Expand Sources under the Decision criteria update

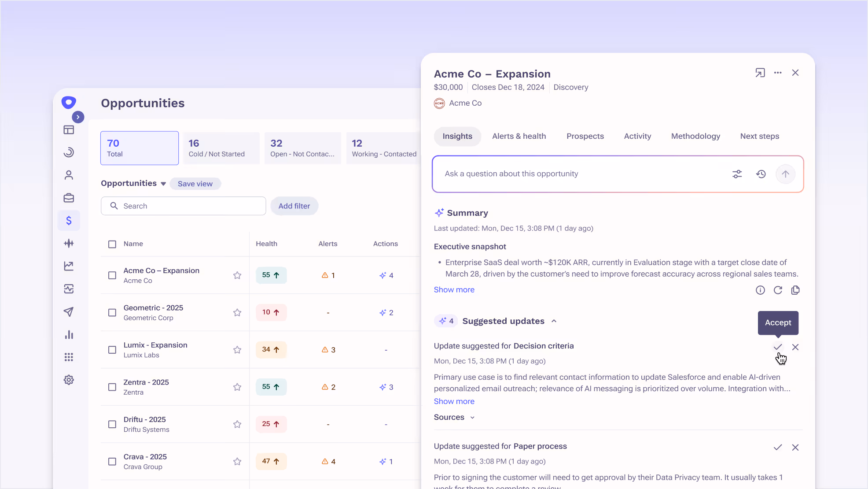(454, 417)
